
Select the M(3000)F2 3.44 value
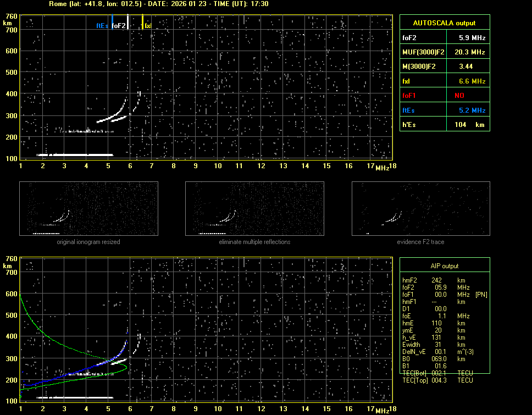tap(466, 67)
